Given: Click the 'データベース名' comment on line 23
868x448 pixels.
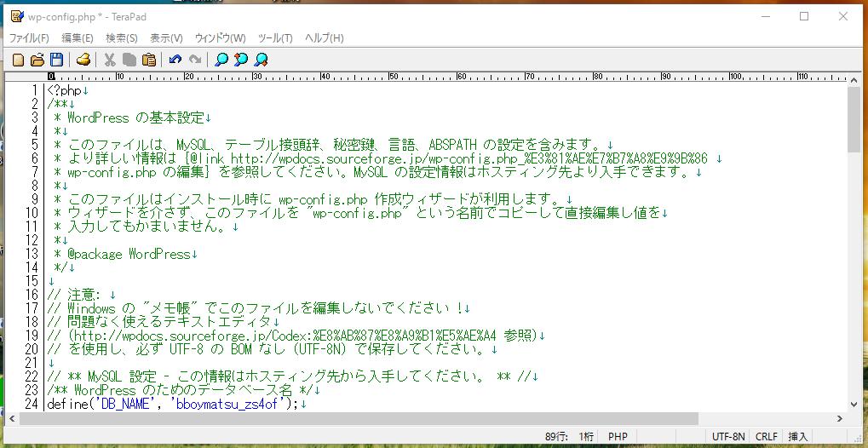Looking at the screenshot, I should tap(244, 390).
